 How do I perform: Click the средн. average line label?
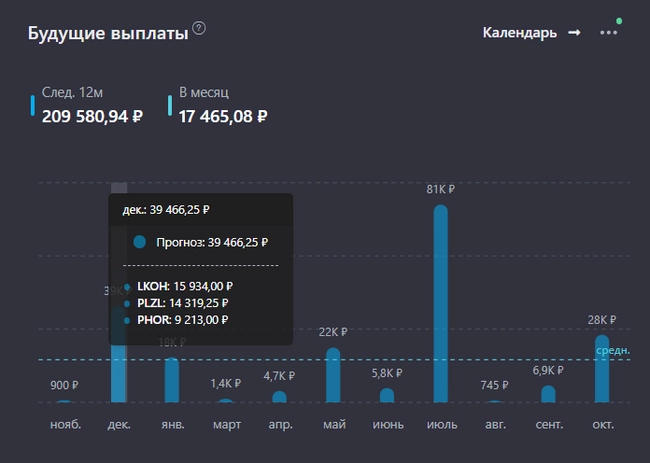pyautogui.click(x=612, y=350)
